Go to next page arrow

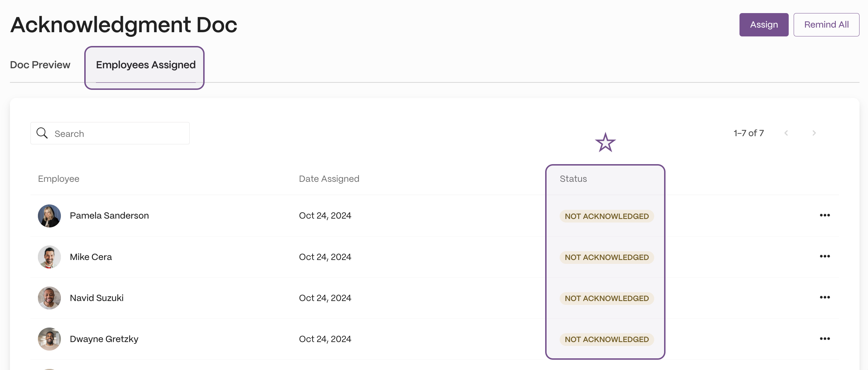coord(814,133)
